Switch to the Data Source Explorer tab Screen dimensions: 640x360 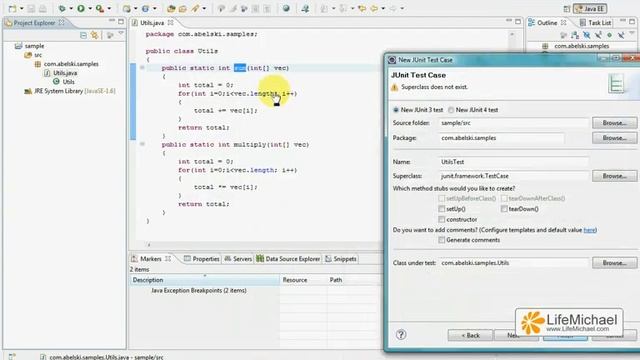coord(288,259)
